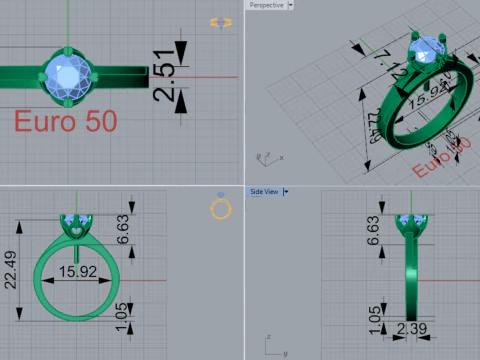Select the 1.05 dimension in the Side View
Screen dimensions: 480x360
(375, 320)
